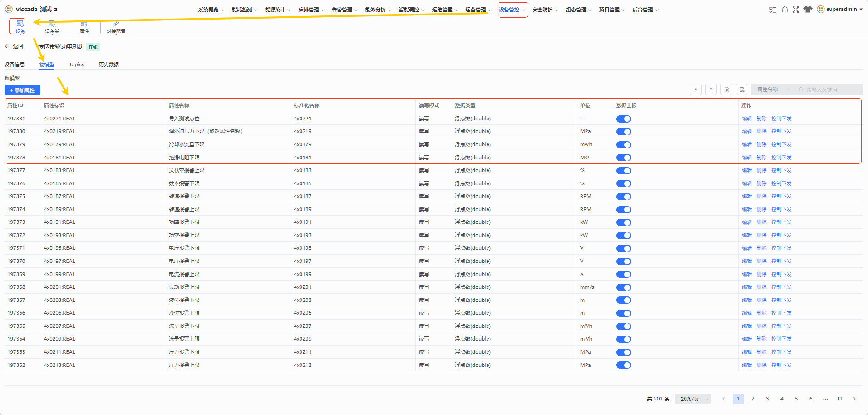
Task: Open the notification bell icon
Action: pyautogui.click(x=784, y=10)
